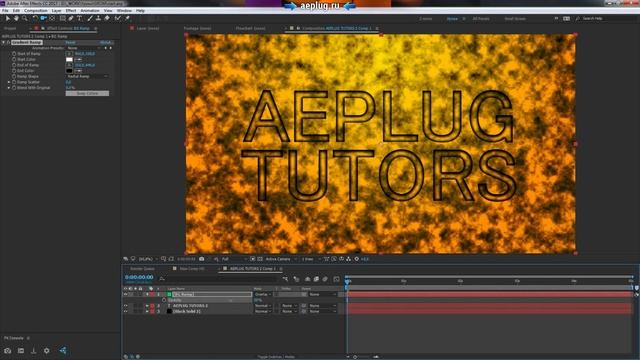Open Animation Presets dropdown
The height and width of the screenshot is (360, 640).
pos(84,48)
